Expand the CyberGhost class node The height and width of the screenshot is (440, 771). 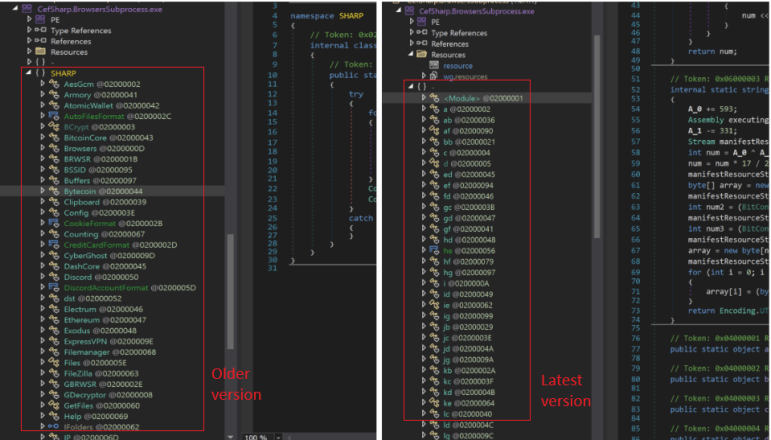point(43,255)
